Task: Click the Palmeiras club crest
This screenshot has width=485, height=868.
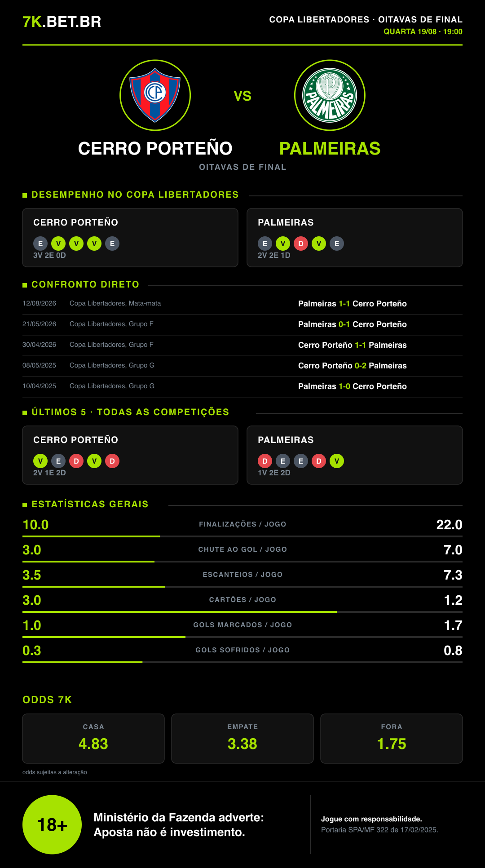Action: click(x=330, y=95)
